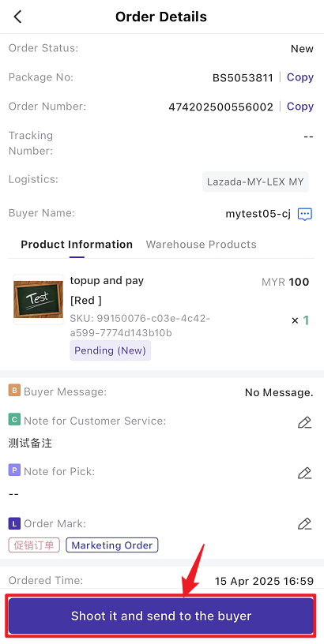Tap the Pending (New) status tag
The height and width of the screenshot is (644, 324).
(110, 350)
